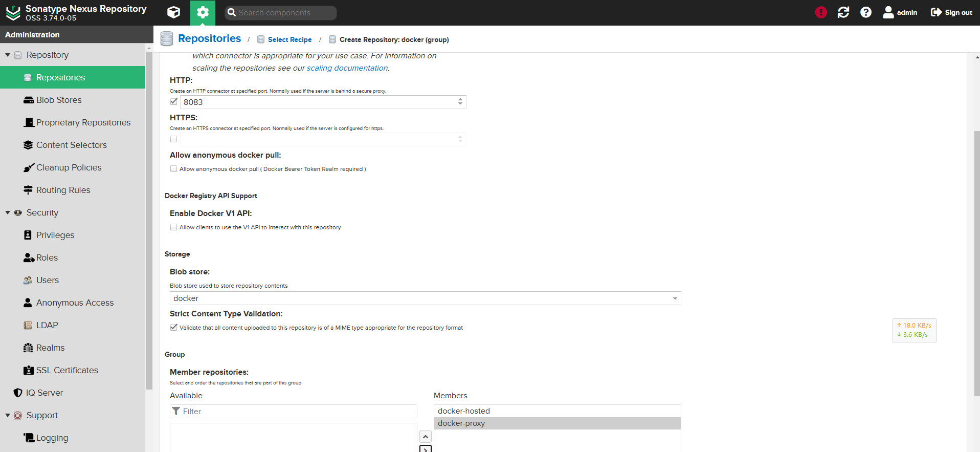Click the IQ Server shield icon
980x452 pixels.
(18, 393)
